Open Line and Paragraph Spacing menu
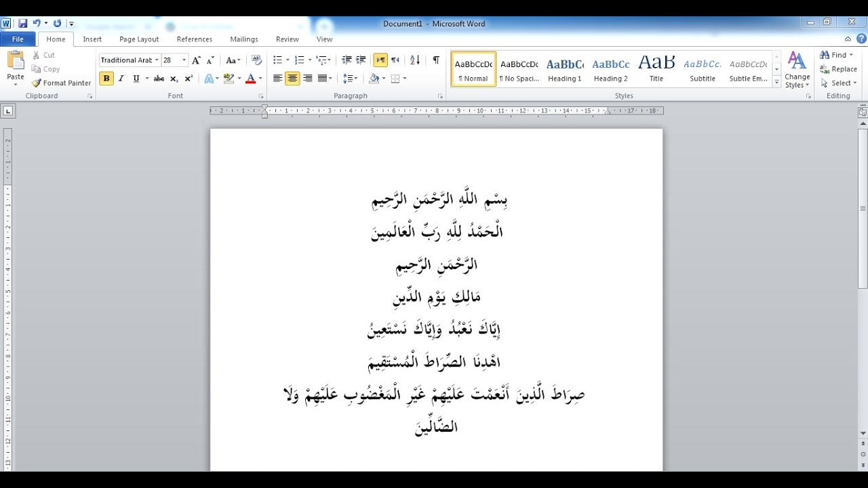 [x=350, y=79]
